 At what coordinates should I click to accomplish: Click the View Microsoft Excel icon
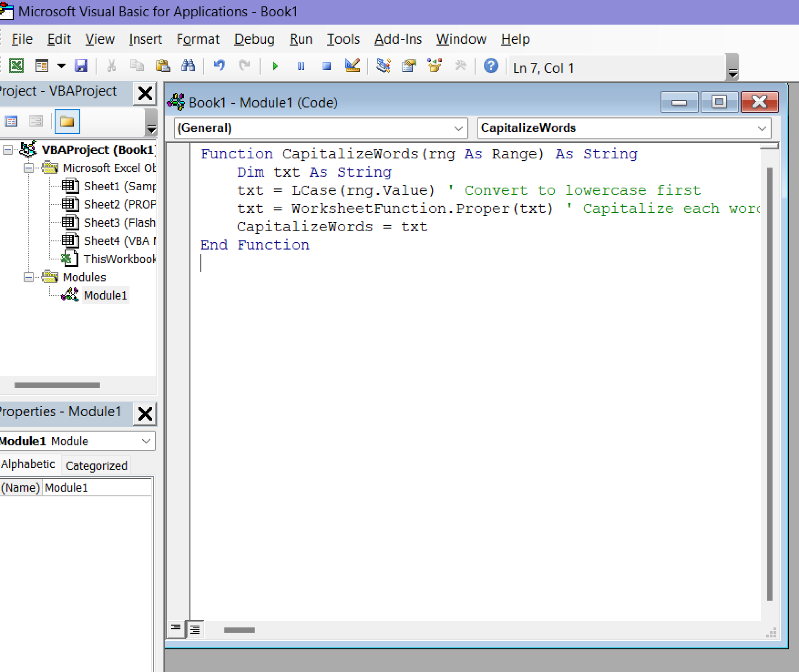click(x=16, y=66)
